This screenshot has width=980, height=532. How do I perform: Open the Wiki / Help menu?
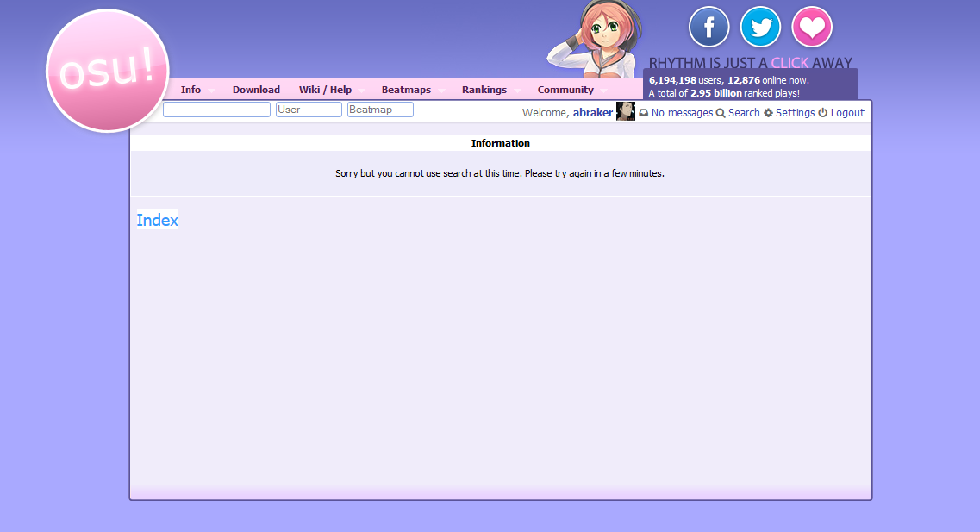pyautogui.click(x=325, y=90)
